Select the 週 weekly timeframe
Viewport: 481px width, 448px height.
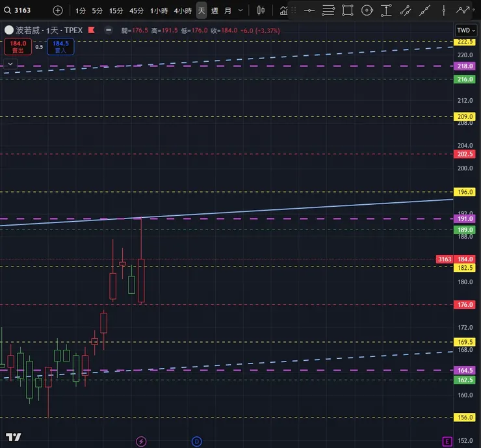214,11
